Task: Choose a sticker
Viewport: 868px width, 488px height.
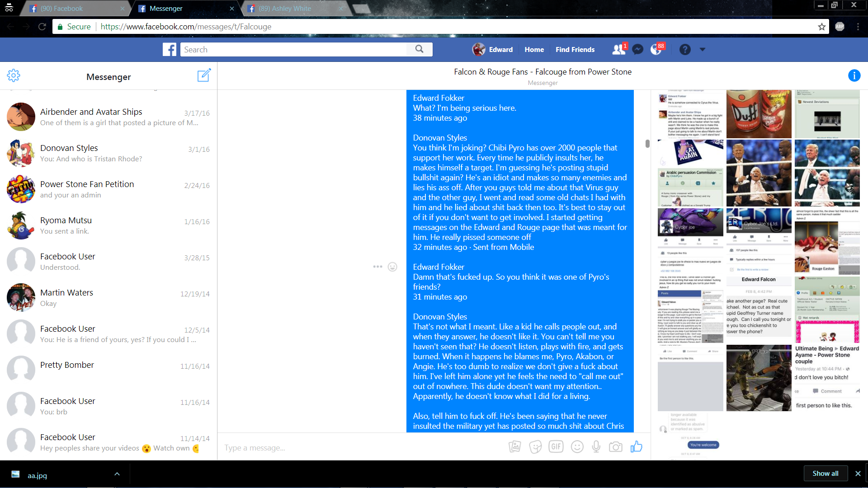Action: (535, 447)
